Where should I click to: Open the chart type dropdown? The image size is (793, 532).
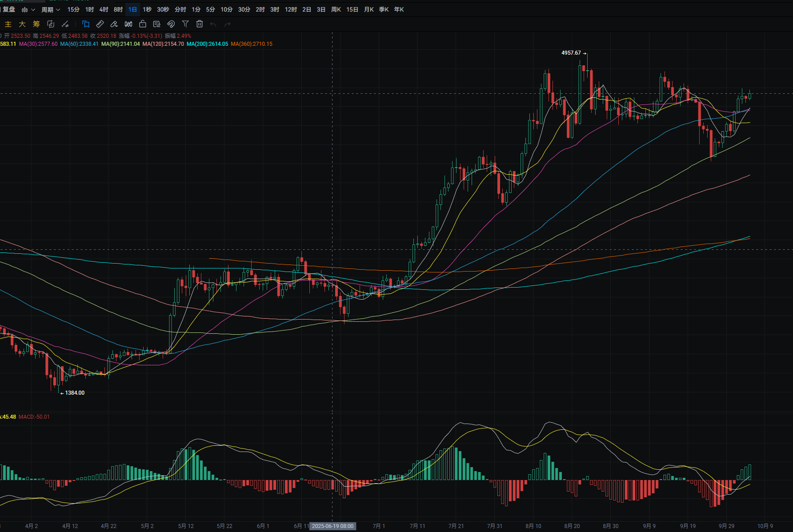pyautogui.click(x=28, y=9)
